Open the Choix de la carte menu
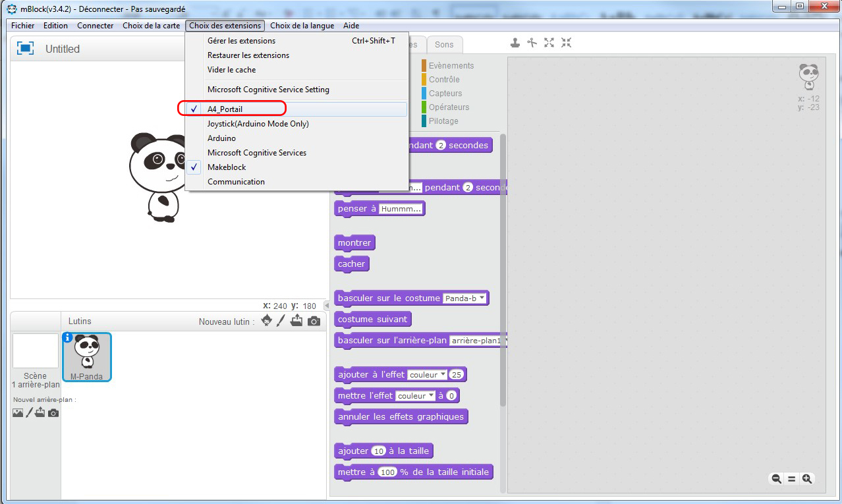This screenshot has width=842, height=504. pos(151,26)
